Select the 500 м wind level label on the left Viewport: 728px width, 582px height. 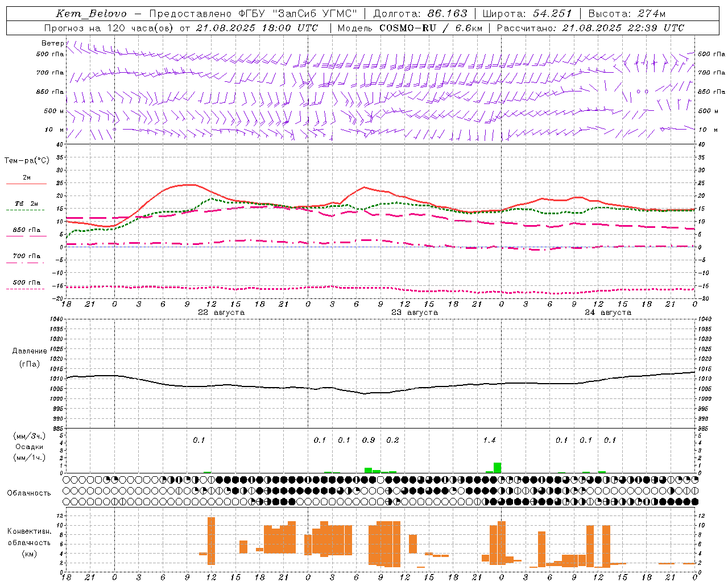[54, 111]
